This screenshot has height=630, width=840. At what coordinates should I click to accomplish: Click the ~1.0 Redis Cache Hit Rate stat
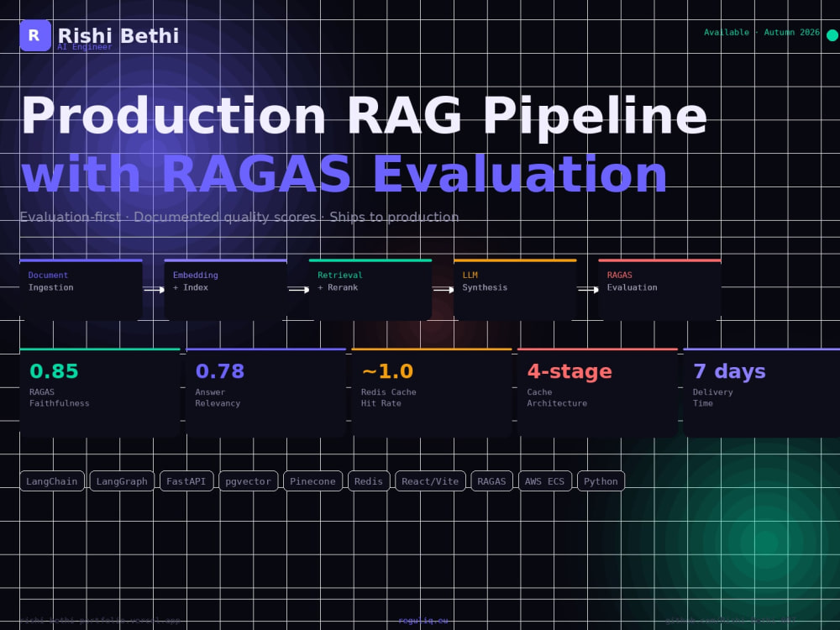[x=432, y=392]
